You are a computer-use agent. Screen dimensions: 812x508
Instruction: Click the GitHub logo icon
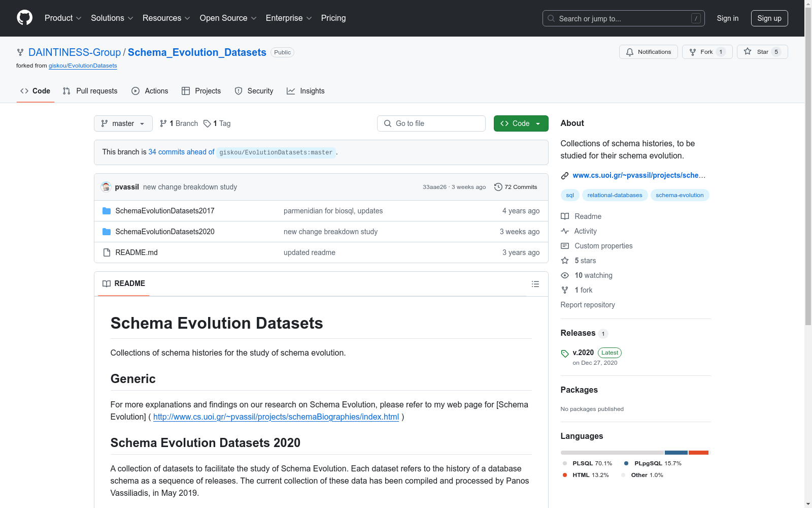point(24,18)
